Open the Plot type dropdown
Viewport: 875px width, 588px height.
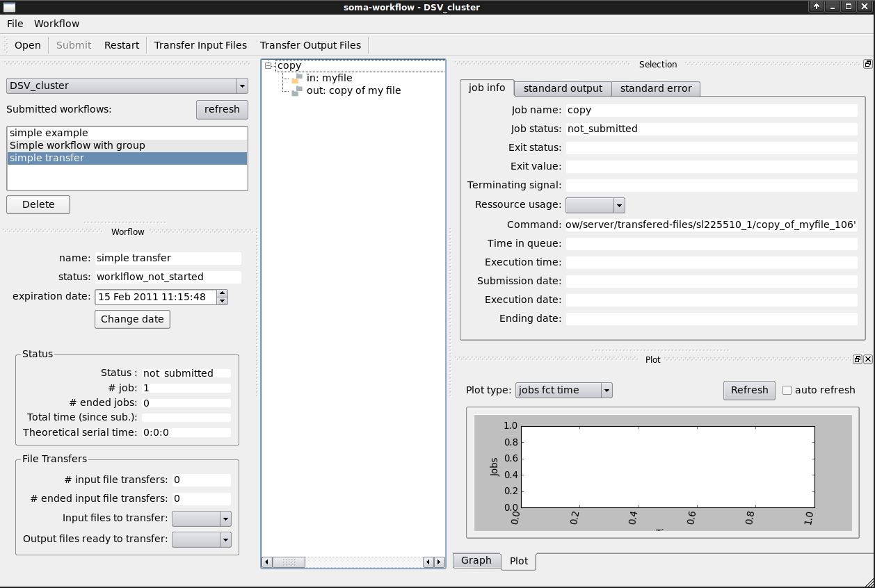tap(607, 391)
